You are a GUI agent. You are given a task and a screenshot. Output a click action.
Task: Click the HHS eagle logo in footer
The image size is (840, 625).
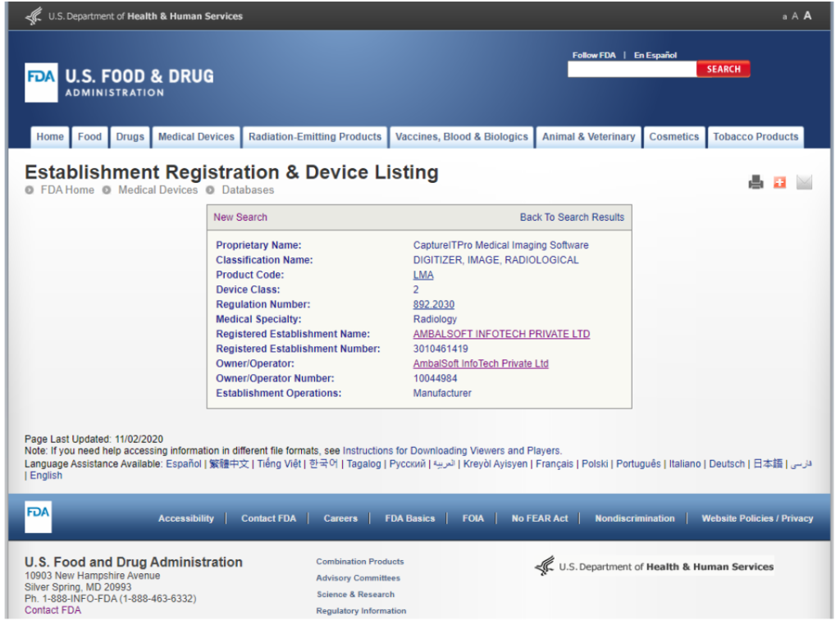click(x=545, y=567)
